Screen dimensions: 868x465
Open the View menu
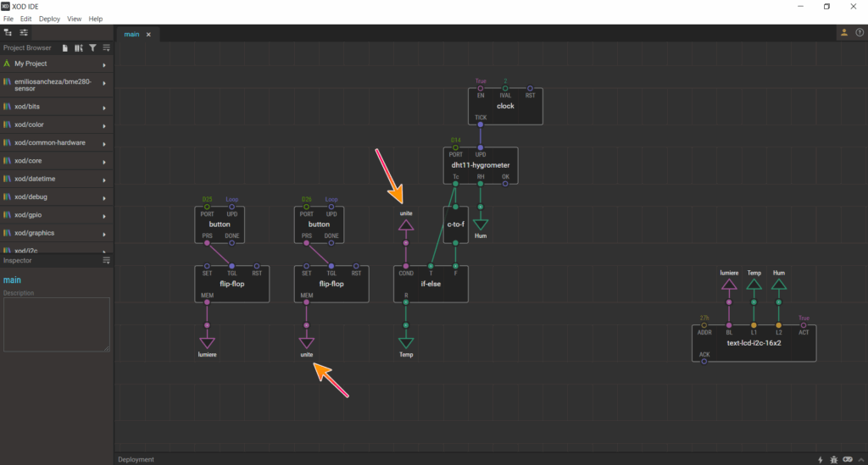pyautogui.click(x=75, y=19)
